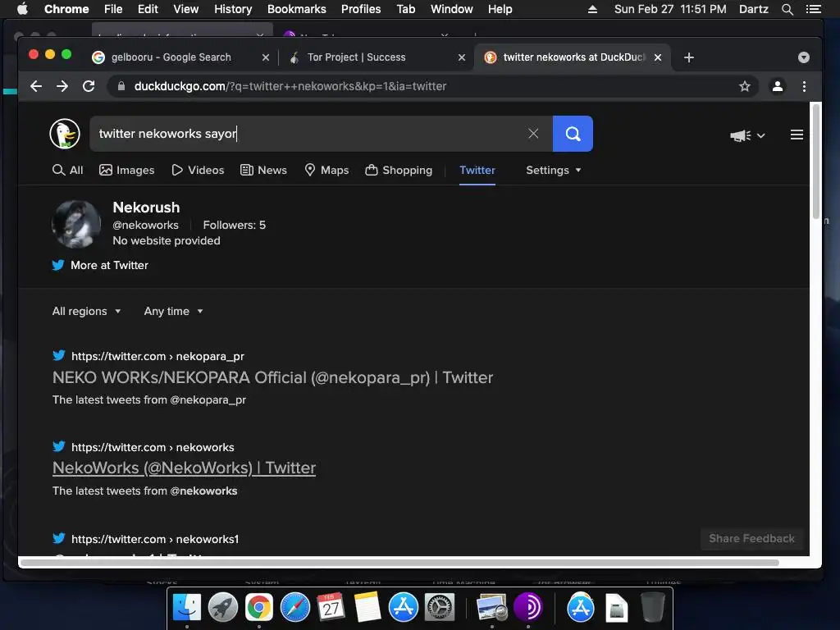The width and height of the screenshot is (840, 630).
Task: Click the address bar URL
Action: 290,86
